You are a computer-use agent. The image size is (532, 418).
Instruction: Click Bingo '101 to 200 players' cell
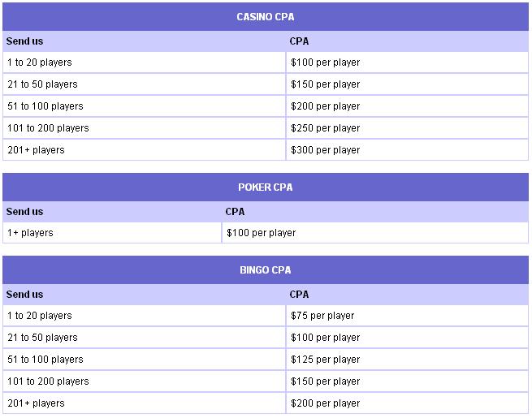pos(145,381)
